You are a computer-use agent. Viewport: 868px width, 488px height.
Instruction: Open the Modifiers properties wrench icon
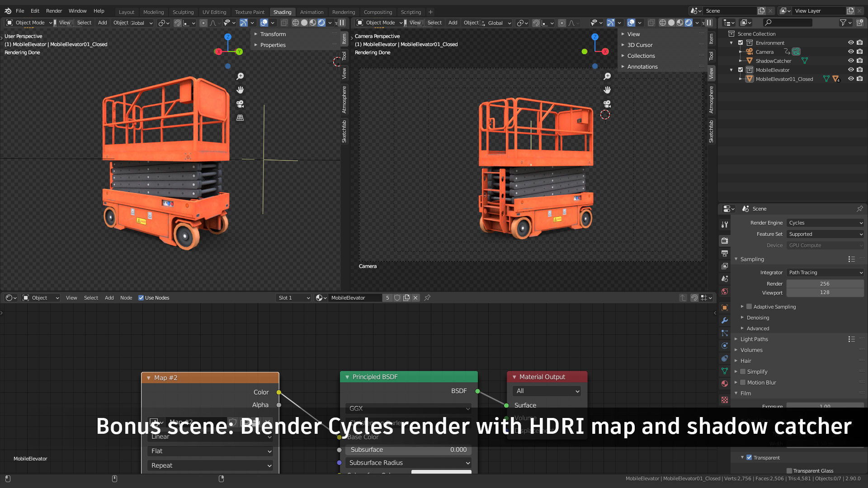point(725,320)
